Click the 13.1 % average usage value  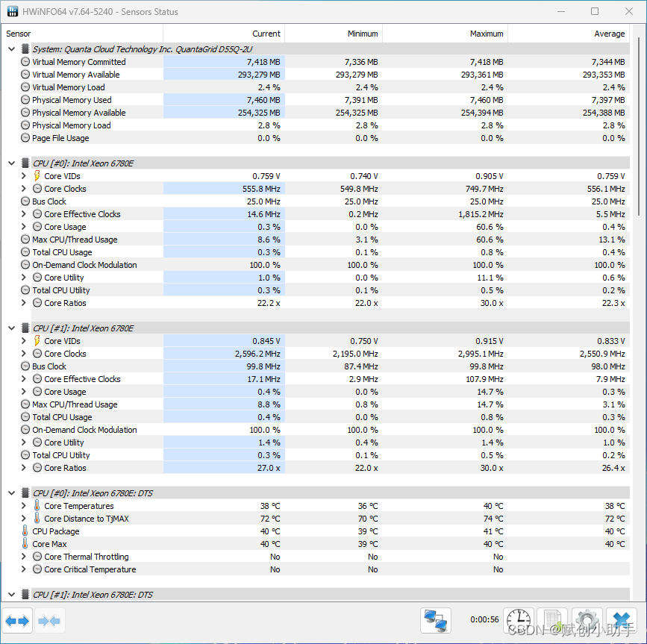[x=611, y=240]
